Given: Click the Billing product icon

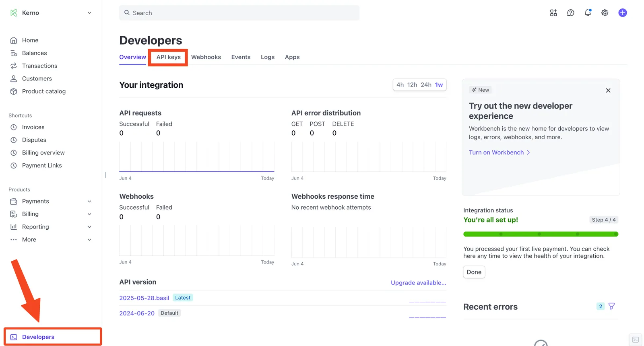Looking at the screenshot, I should [14, 214].
